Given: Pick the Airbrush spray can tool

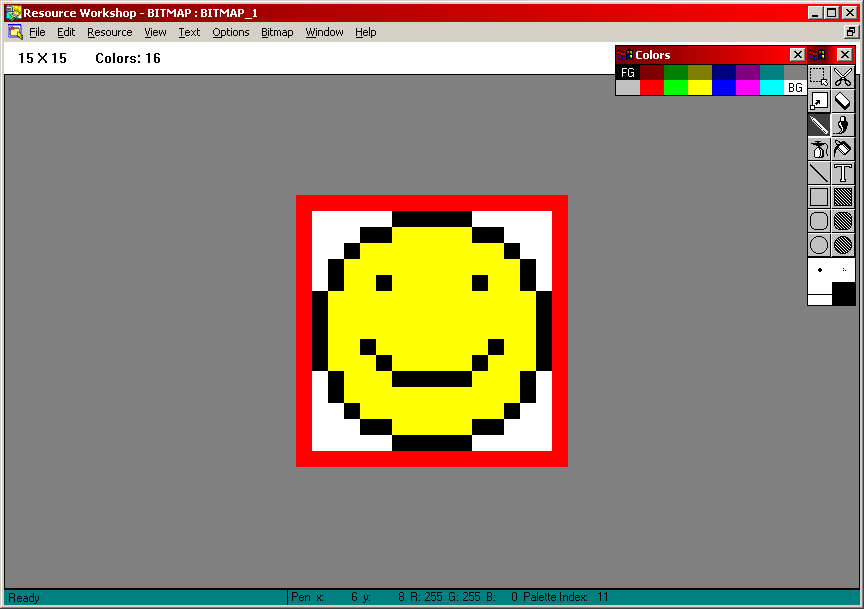Looking at the screenshot, I should click(x=819, y=149).
